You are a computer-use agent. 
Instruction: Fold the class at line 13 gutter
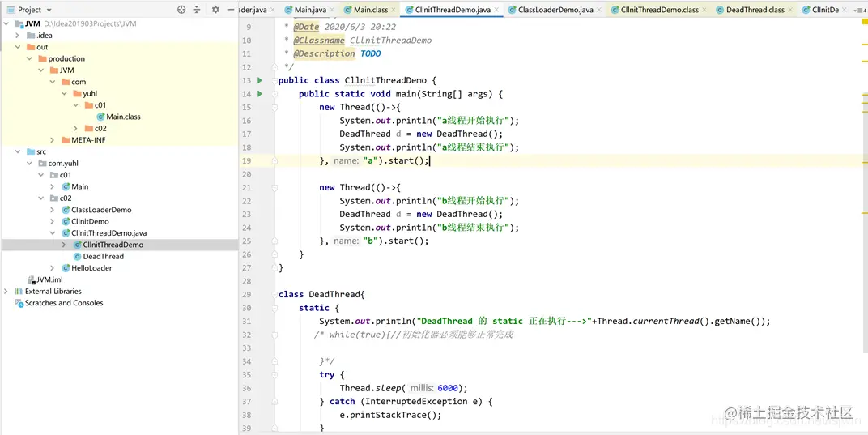click(x=274, y=80)
